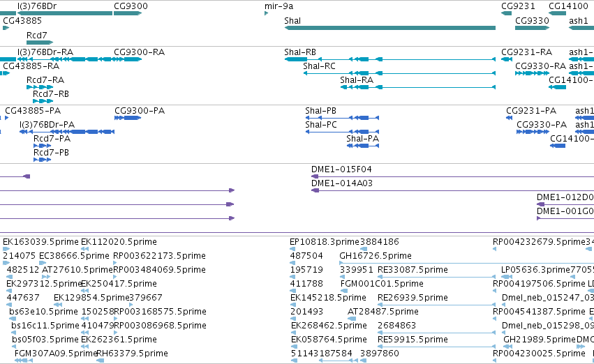
Task: Click the CG9300-PA protein label
Action: coord(140,110)
